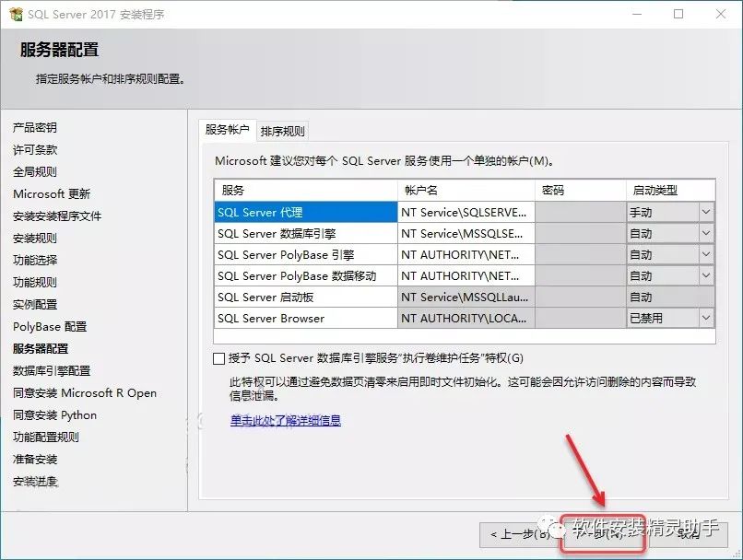Select the SQL Server PolyBase 引擎 row
The image size is (743, 560).
pyautogui.click(x=306, y=255)
